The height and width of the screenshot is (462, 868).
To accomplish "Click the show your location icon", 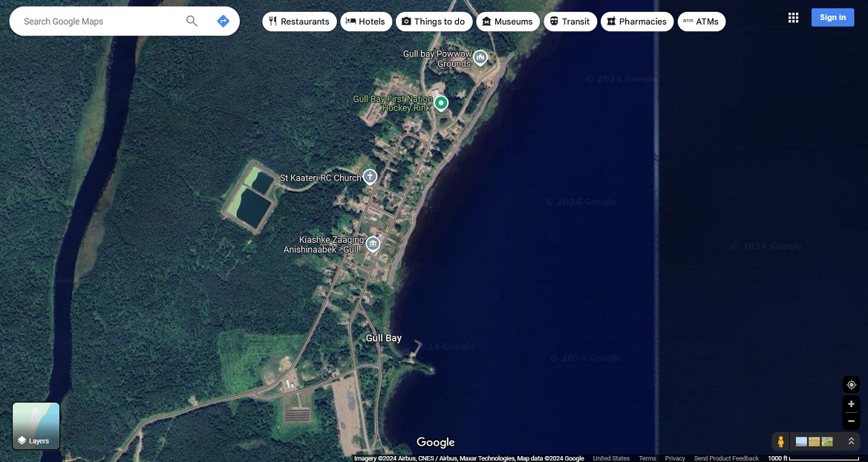I will coord(851,385).
